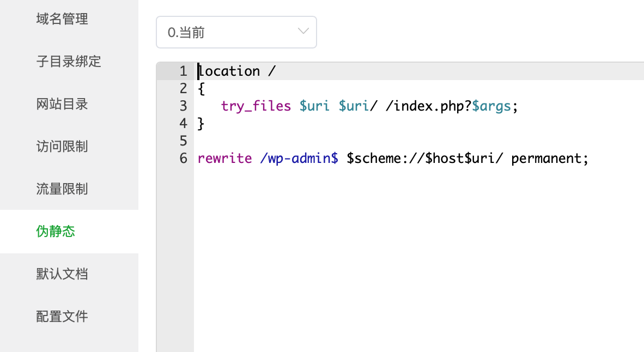Open the 0.当前 template dropdown
This screenshot has height=352, width=644.
[236, 32]
